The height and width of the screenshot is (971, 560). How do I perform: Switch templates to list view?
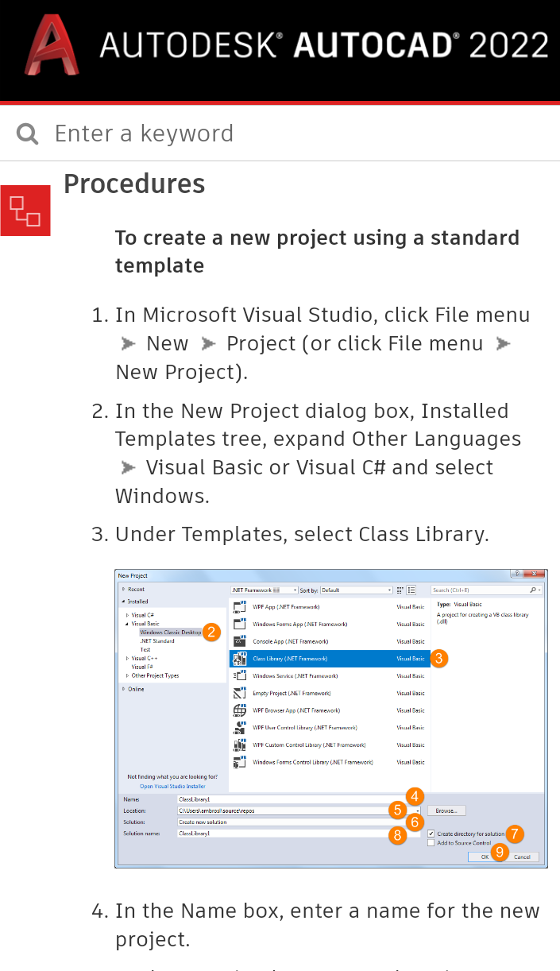click(x=410, y=589)
